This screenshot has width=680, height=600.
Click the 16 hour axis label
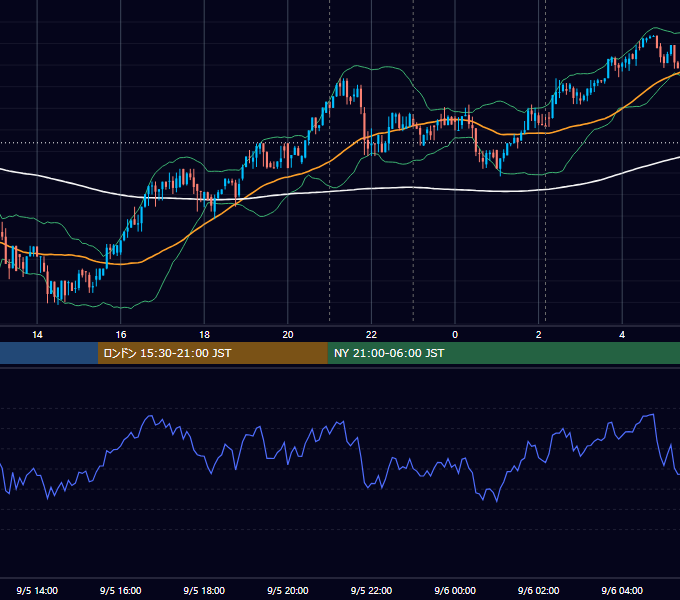(121, 335)
